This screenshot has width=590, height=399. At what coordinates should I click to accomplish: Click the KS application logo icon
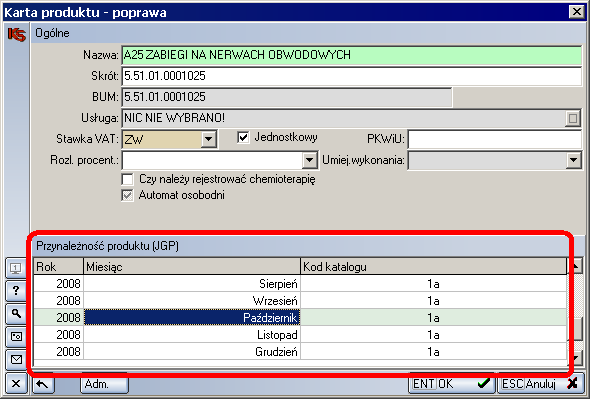pyautogui.click(x=17, y=34)
